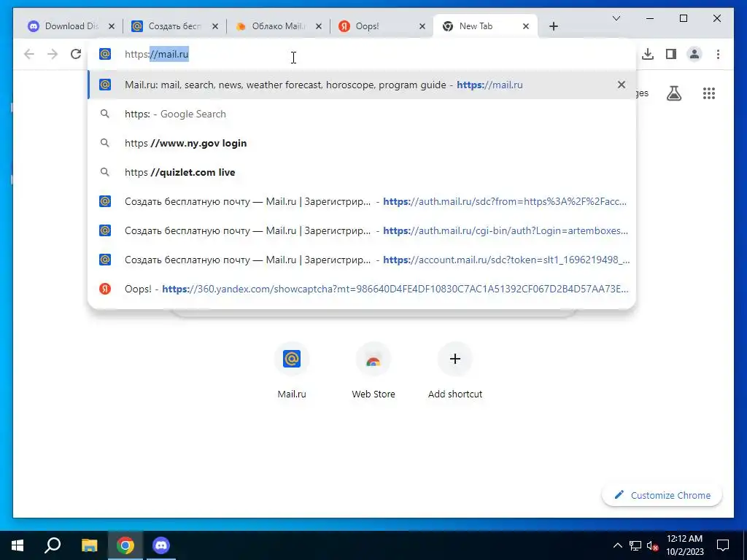Viewport: 747px width, 560px height.
Task: Close the Oops! tab
Action: [422, 26]
